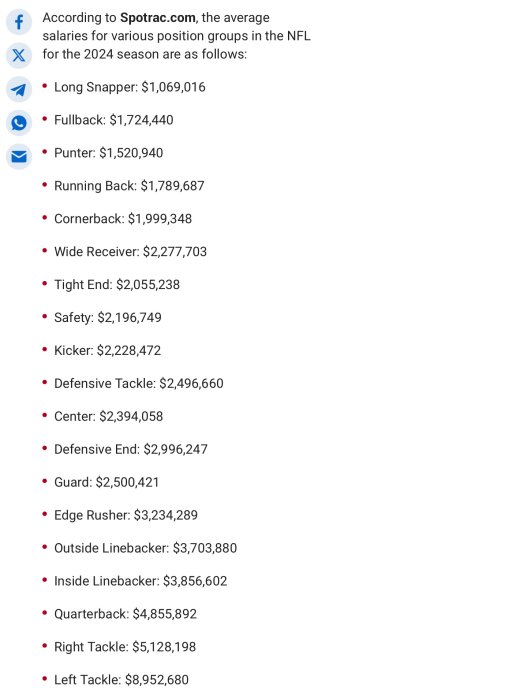Select the Right Tackle salary entry
509x700 pixels.
tap(125, 647)
